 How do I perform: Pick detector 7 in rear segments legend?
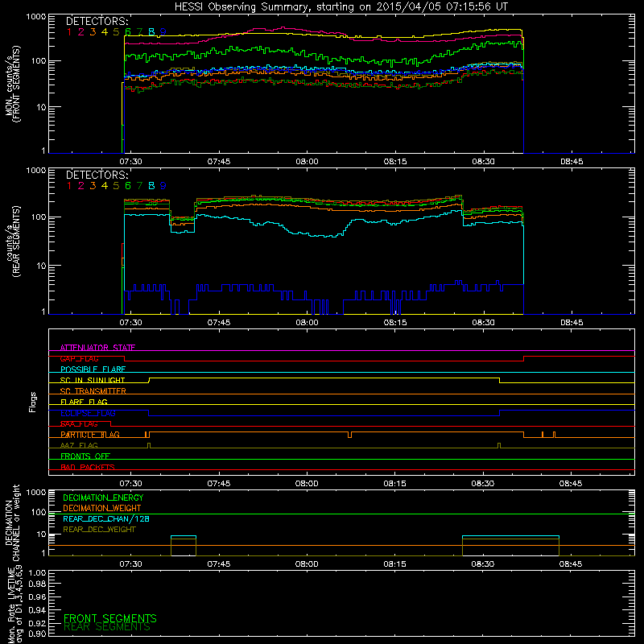[139, 186]
